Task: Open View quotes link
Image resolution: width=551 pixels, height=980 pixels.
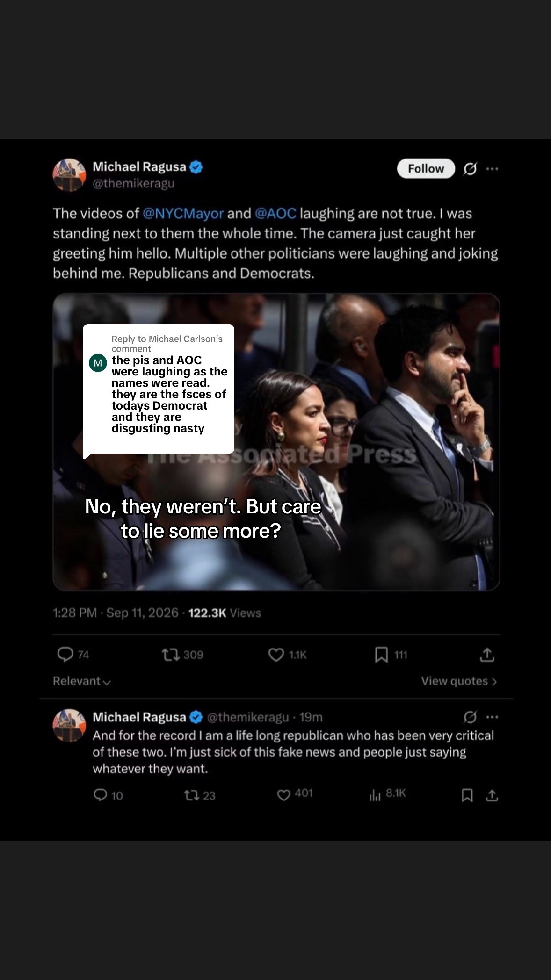Action: click(459, 681)
